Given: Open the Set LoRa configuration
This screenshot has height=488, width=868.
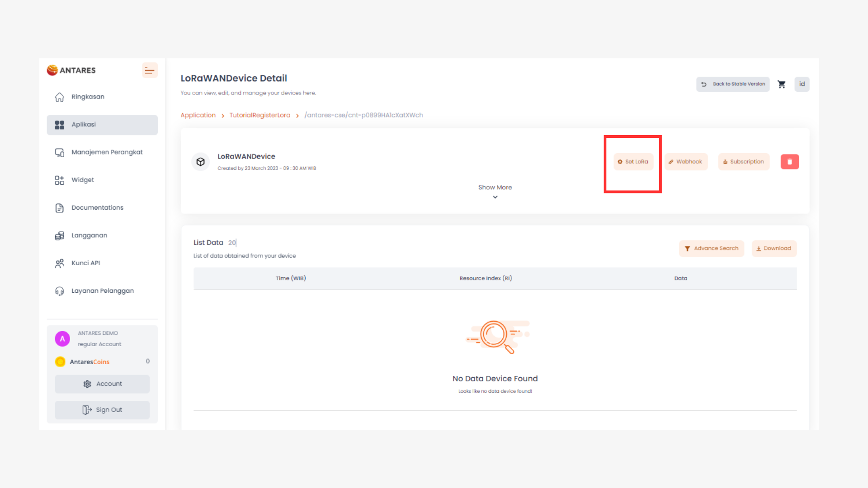Looking at the screenshot, I should coord(633,161).
